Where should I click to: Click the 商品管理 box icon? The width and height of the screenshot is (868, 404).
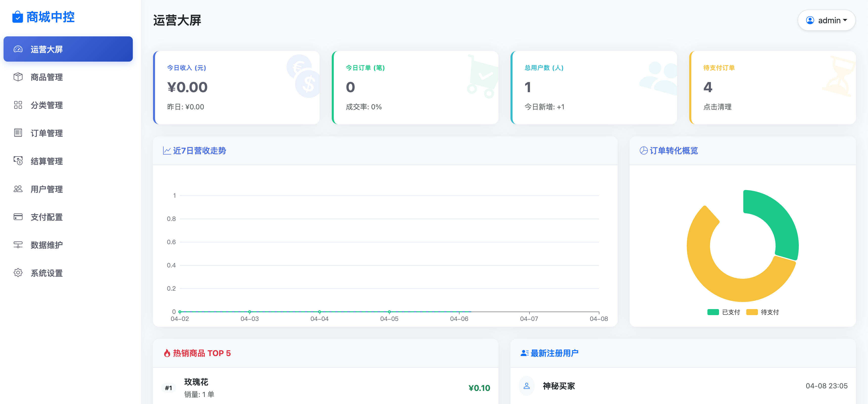tap(17, 77)
